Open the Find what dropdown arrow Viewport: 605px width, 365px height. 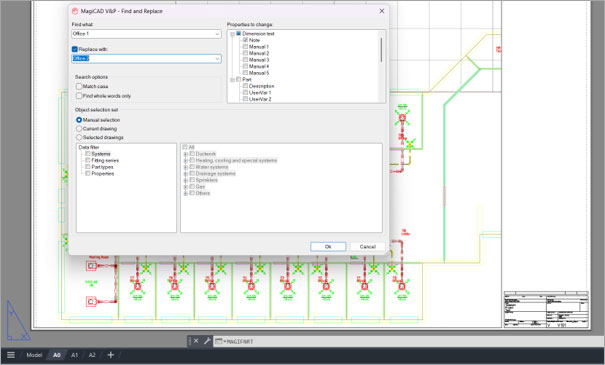pos(217,34)
